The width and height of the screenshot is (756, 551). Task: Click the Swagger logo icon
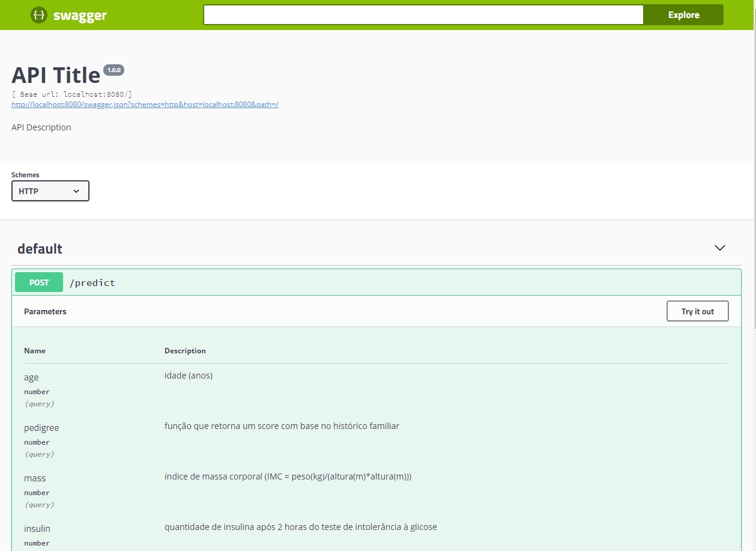coord(39,16)
